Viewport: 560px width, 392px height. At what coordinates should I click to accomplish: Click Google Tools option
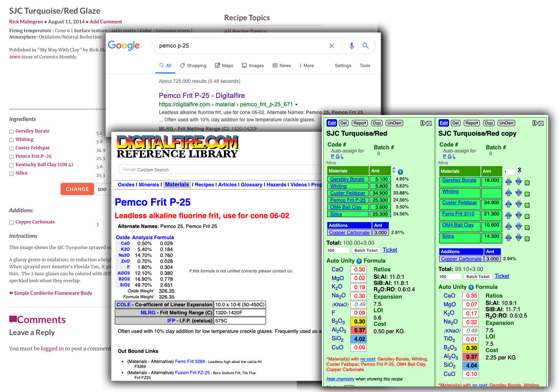point(365,66)
